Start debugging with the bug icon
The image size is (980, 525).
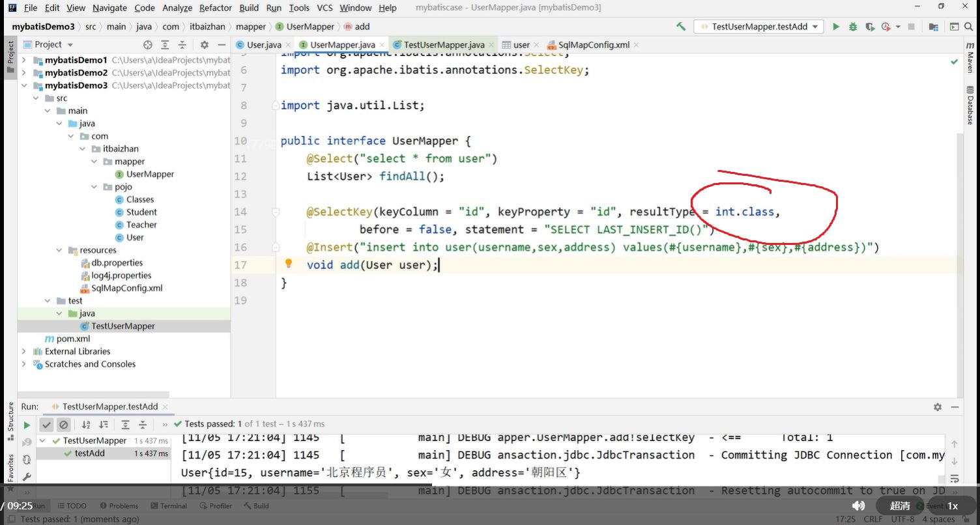pos(853,27)
